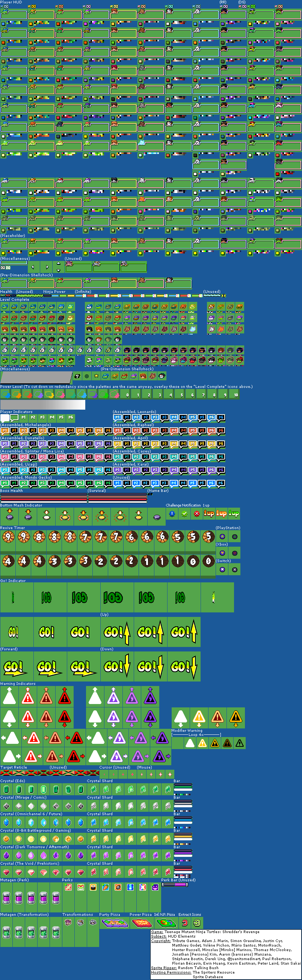Click purple button without arrow in Button Mash Indicator
This screenshot has height=980, width=302.
click(157, 517)
